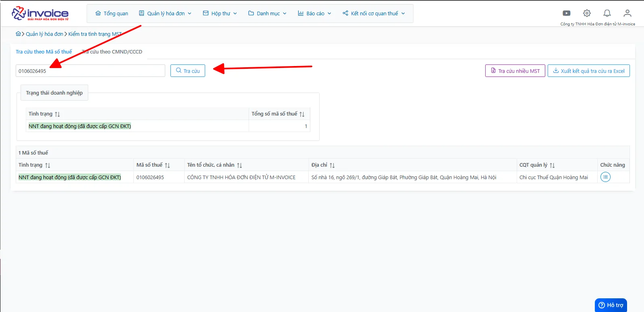Select the Trạng thái doanh nghiệp tab
Viewport: 644px width, 312px height.
coord(54,93)
